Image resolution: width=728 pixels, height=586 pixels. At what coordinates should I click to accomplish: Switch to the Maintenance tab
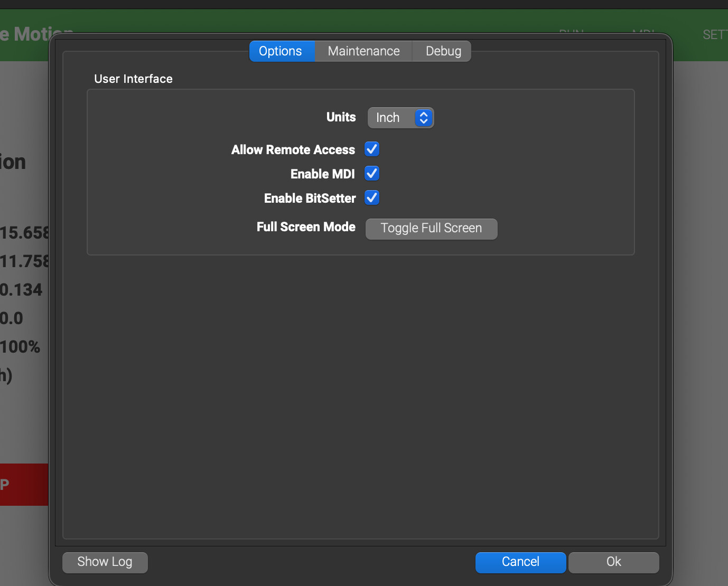click(x=363, y=51)
